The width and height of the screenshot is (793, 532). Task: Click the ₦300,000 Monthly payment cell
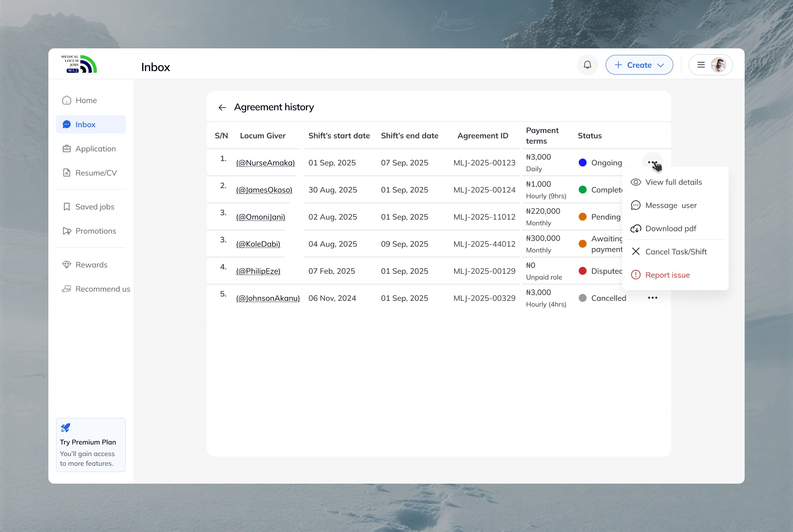[x=543, y=244]
